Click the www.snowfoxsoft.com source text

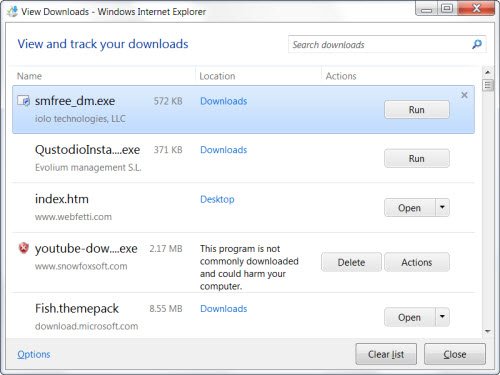click(81, 266)
